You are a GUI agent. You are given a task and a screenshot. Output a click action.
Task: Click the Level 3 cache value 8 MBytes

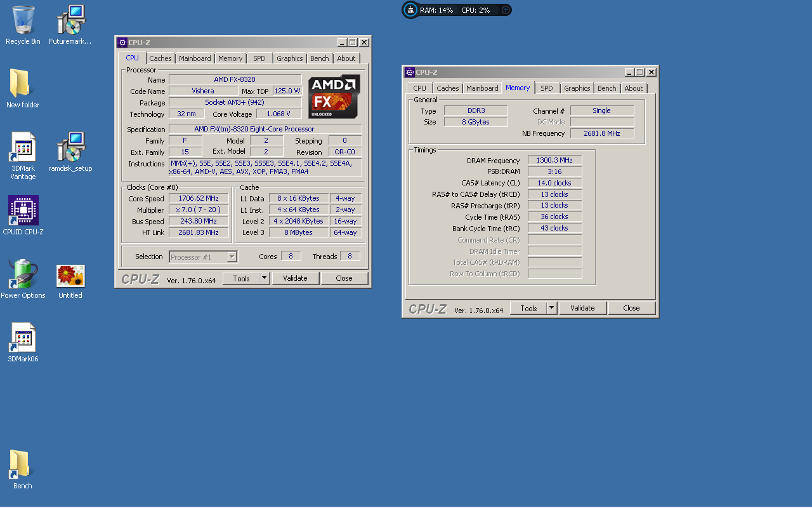pyautogui.click(x=299, y=232)
